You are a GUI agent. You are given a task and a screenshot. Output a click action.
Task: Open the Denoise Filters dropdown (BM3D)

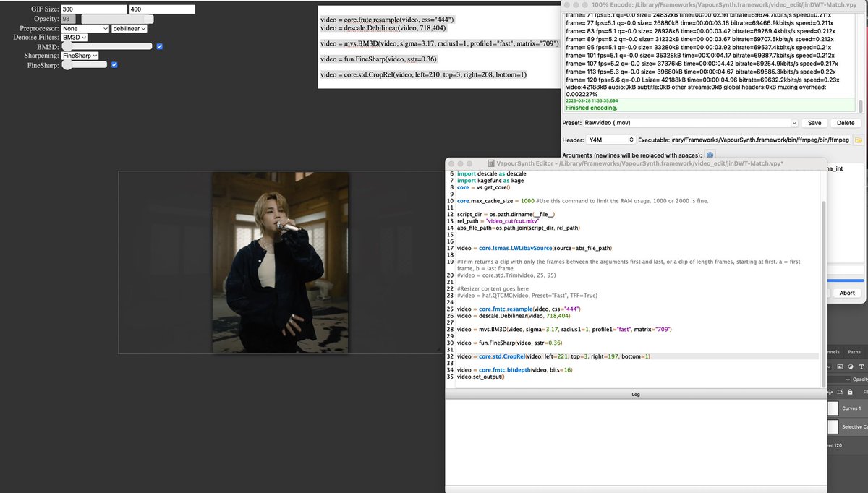pos(75,37)
